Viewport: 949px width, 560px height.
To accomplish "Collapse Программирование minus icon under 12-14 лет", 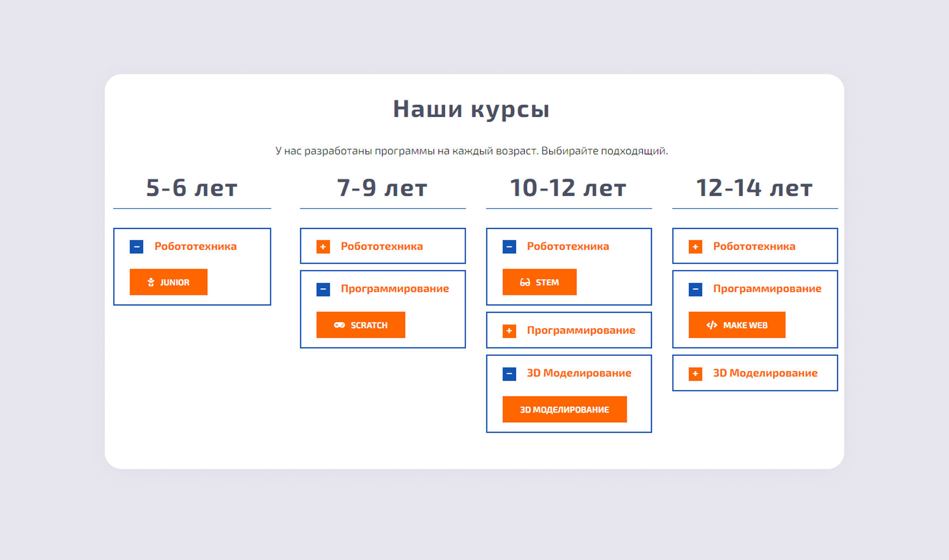I will 695,289.
